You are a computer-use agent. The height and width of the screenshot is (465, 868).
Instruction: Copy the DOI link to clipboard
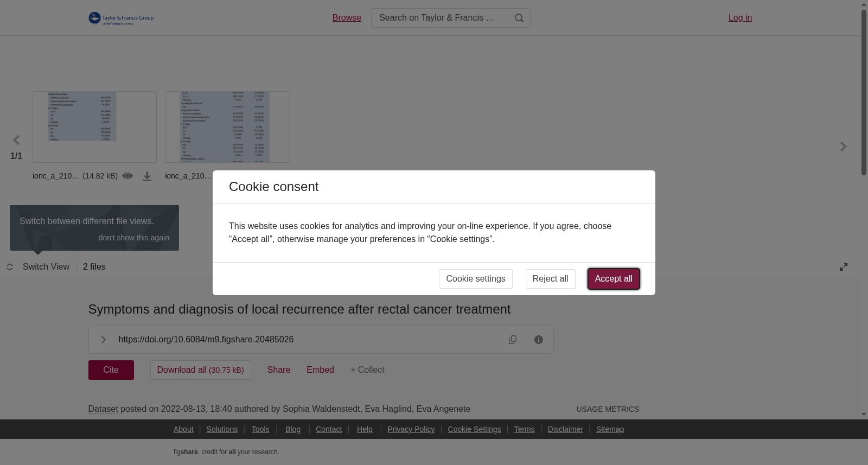coord(513,340)
